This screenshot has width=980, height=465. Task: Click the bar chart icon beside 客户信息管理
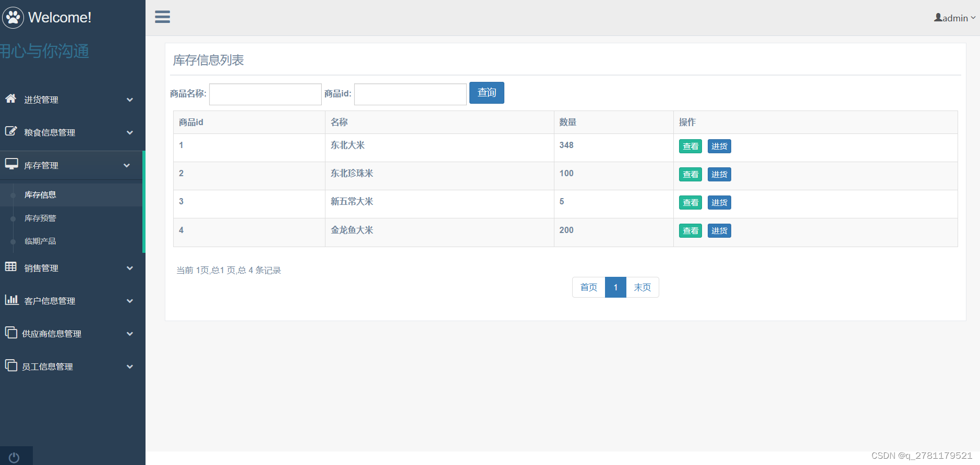pos(11,299)
